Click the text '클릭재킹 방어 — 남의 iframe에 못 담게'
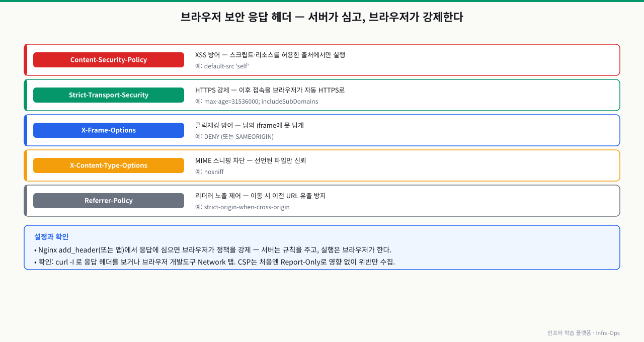Screen dimensions: 644x342 click(x=250, y=125)
